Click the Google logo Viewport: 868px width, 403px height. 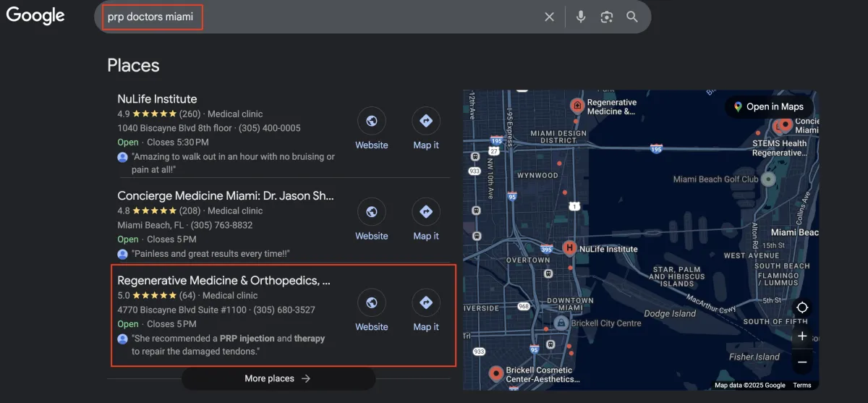pos(35,15)
